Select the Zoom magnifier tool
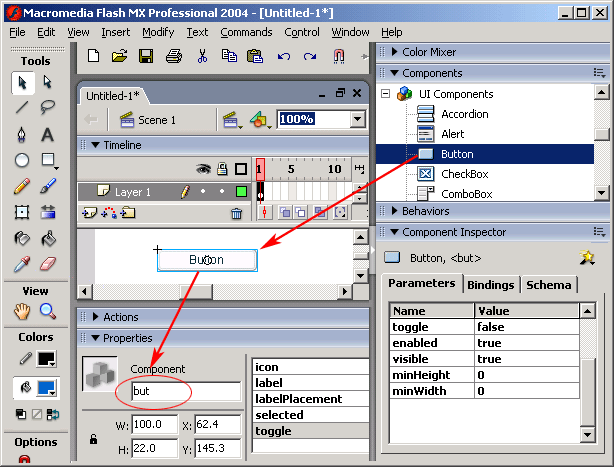 48,312
